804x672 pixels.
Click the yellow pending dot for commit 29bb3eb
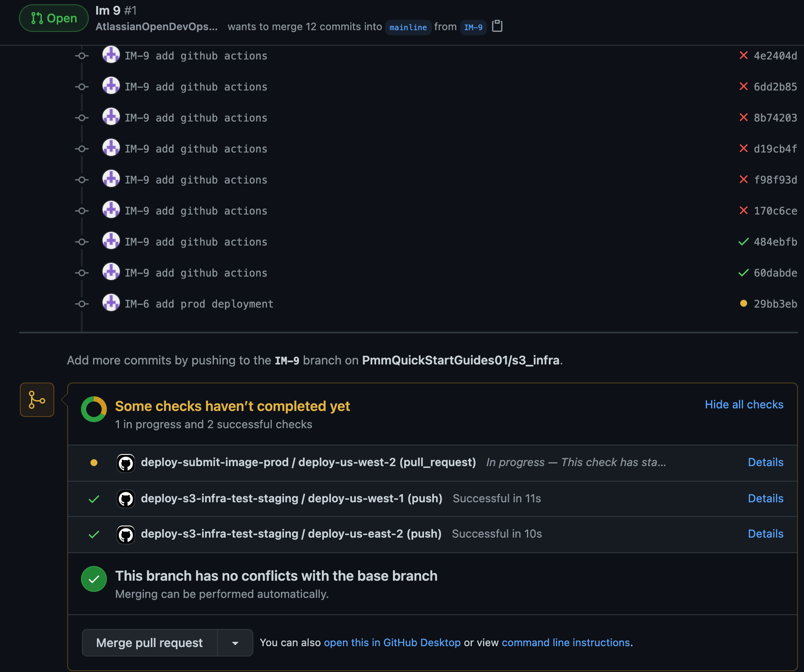[743, 304]
